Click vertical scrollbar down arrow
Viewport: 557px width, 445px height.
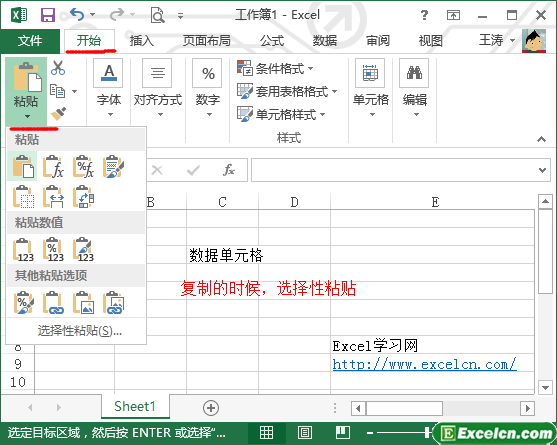545,387
